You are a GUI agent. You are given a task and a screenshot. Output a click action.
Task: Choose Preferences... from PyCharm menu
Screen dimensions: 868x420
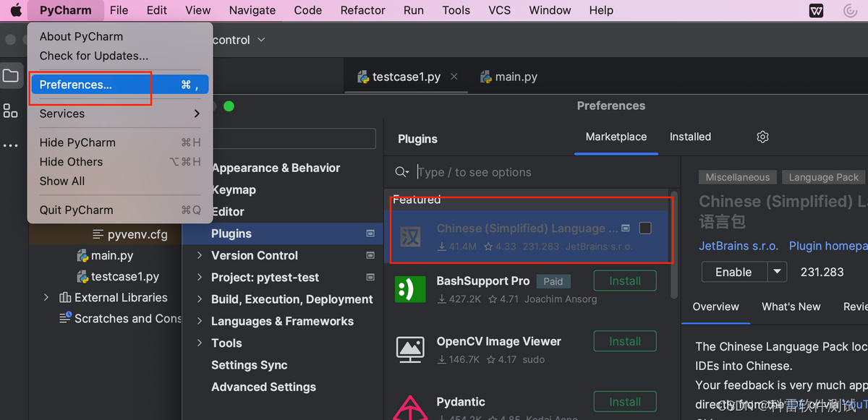[119, 85]
